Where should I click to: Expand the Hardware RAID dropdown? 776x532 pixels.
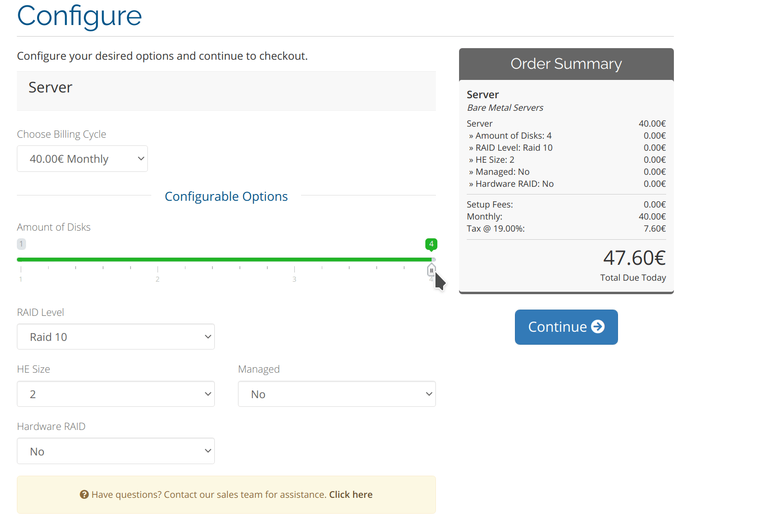pyautogui.click(x=116, y=451)
